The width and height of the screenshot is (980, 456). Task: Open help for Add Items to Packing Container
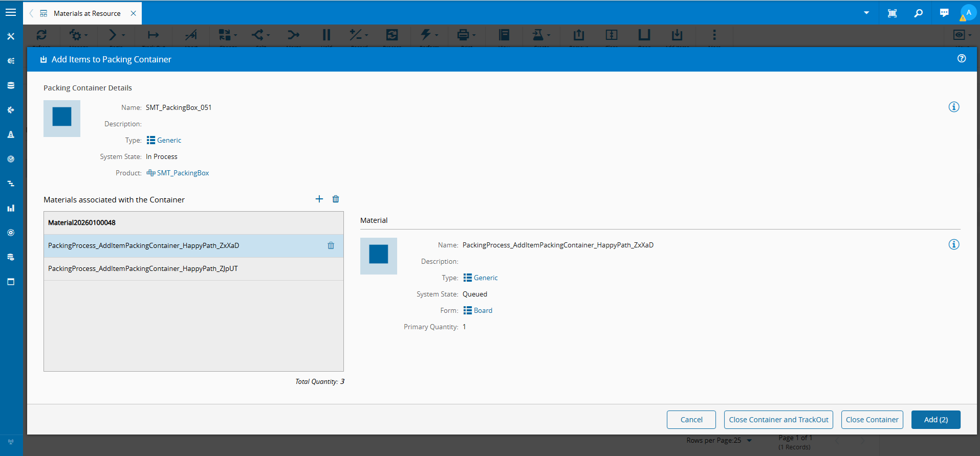pos(961,59)
